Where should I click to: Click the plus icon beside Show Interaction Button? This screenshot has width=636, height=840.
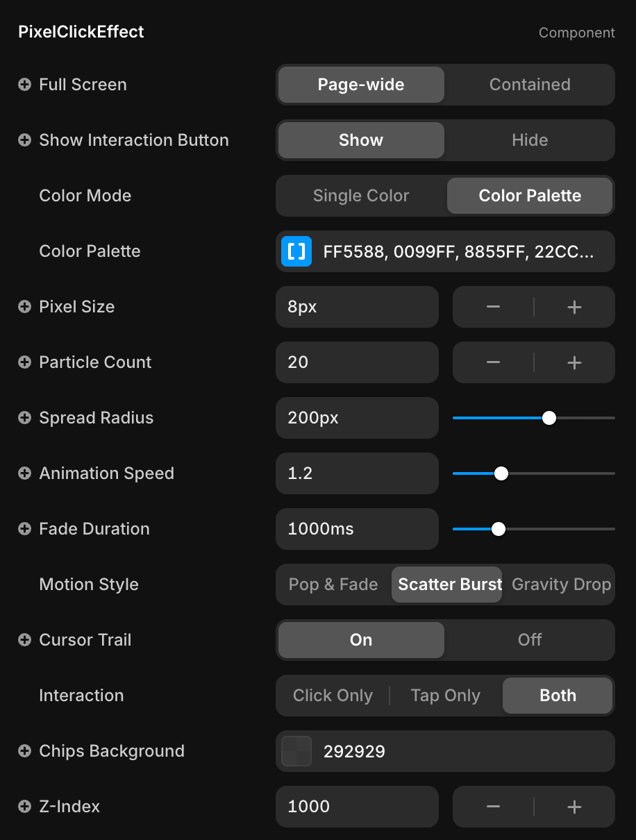24,140
